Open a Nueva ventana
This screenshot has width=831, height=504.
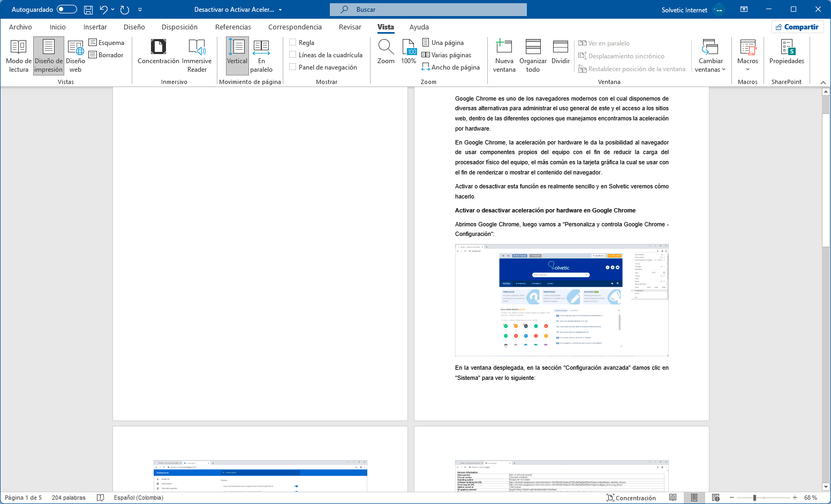click(x=504, y=56)
